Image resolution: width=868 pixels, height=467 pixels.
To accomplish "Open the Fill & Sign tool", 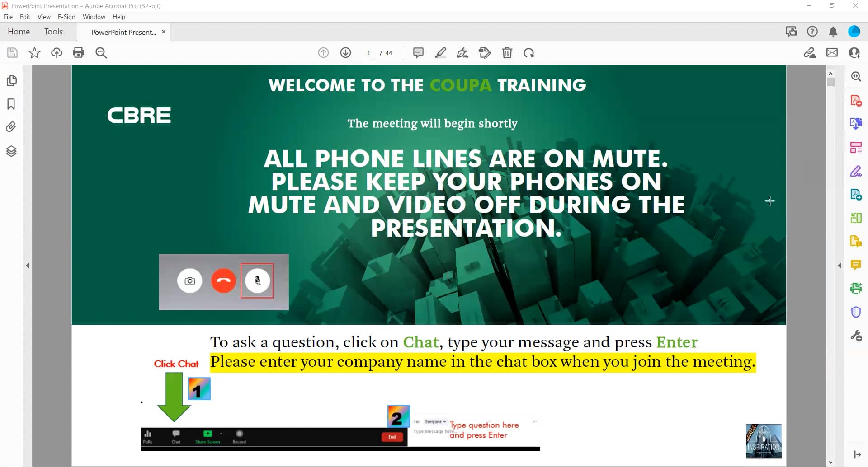I will click(x=856, y=171).
